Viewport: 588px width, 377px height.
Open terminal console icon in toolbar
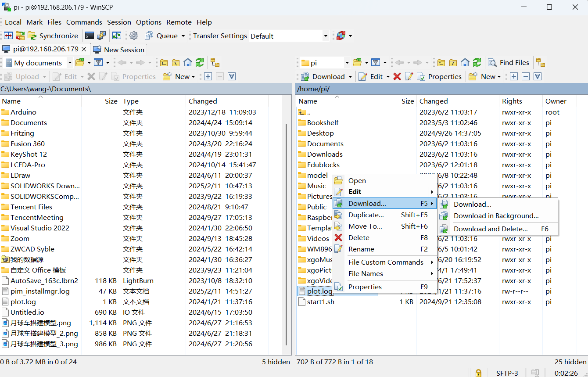[x=90, y=36]
